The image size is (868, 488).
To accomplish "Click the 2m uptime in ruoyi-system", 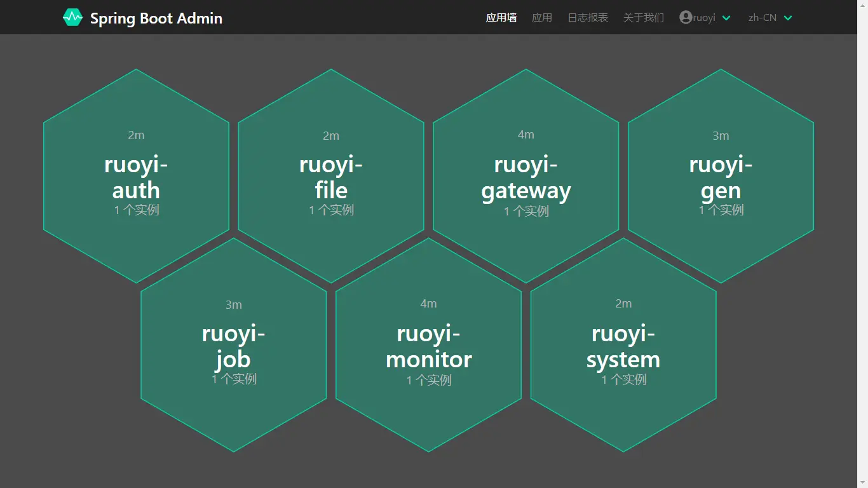I will [x=623, y=304].
